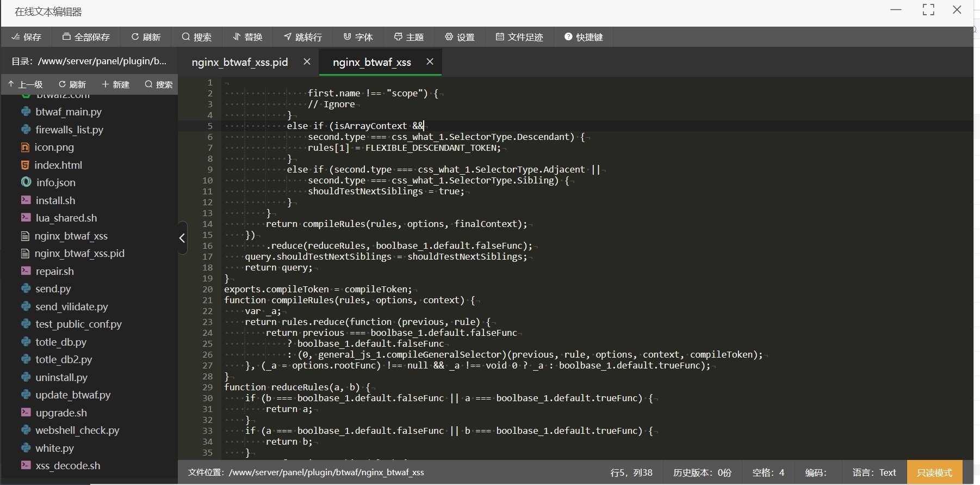Select nginx_btwaf_xss in file list
Image resolution: width=980 pixels, height=485 pixels.
71,236
